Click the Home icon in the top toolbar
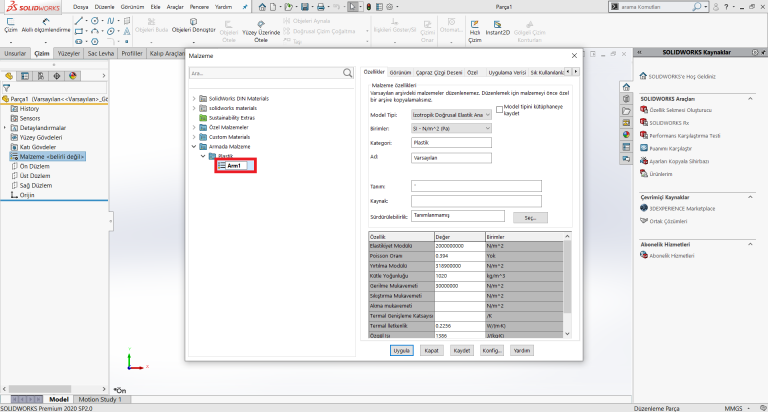This screenshot has height=412, width=768. 260,7
